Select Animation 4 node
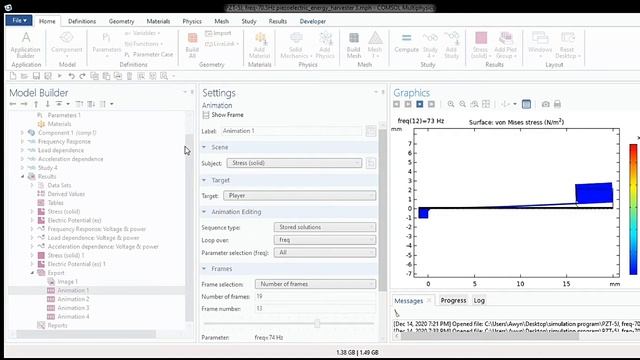 (73, 317)
